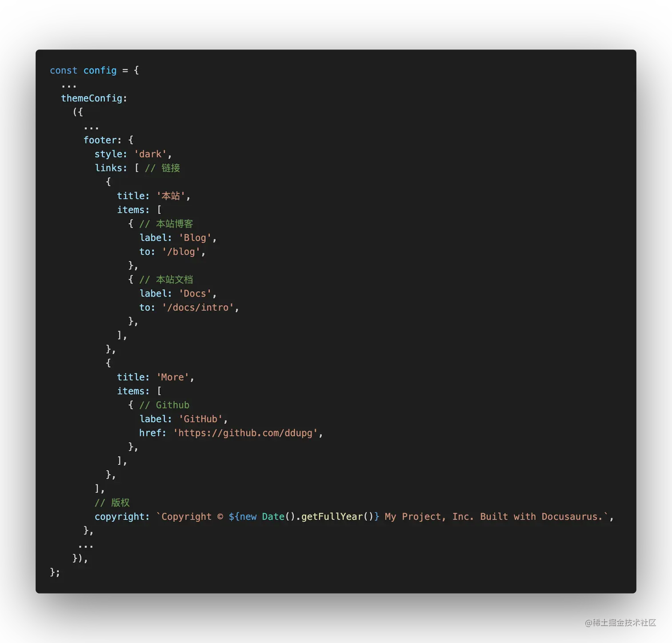672x643 pixels.
Task: Click the 'GitHub' label string
Action: tap(200, 418)
